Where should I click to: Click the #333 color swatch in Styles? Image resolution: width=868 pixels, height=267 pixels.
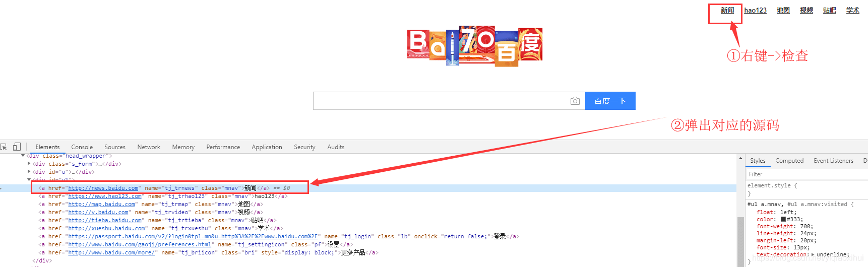pyautogui.click(x=783, y=219)
